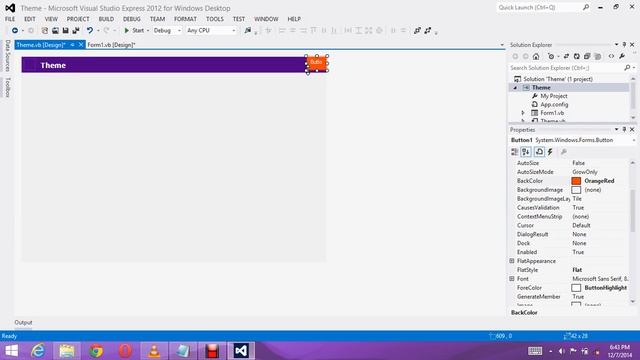
Task: Expand the FlatAppearance property group
Action: (x=512, y=261)
